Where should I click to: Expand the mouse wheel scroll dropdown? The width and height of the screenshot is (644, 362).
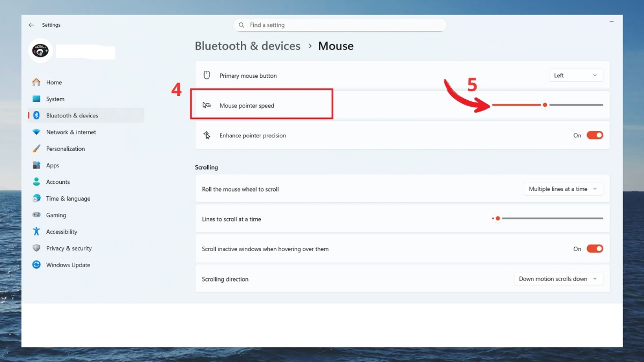click(x=563, y=189)
